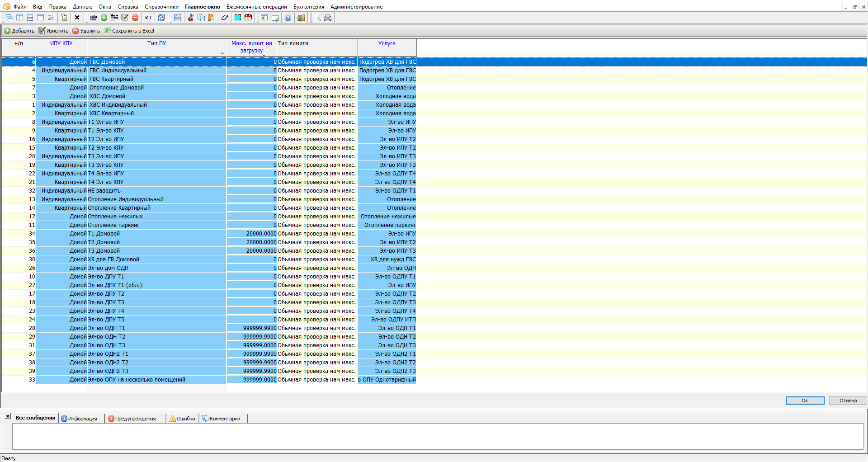Click the Ok button

tap(805, 401)
